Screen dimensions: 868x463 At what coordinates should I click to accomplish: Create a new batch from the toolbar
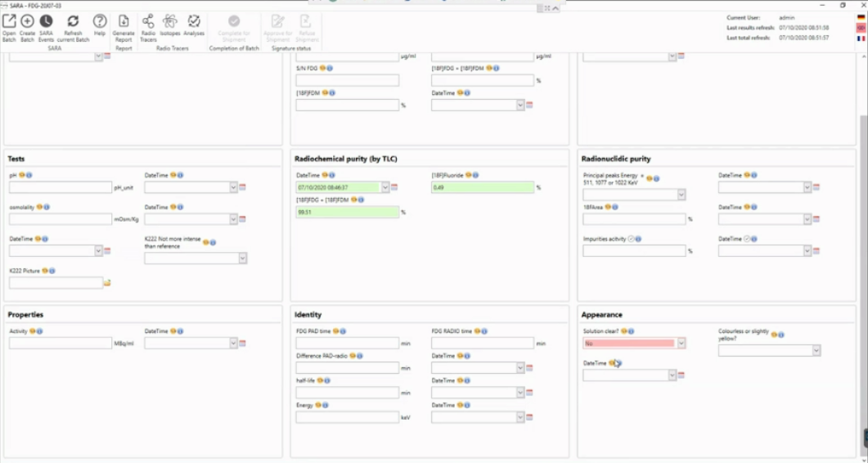click(27, 22)
